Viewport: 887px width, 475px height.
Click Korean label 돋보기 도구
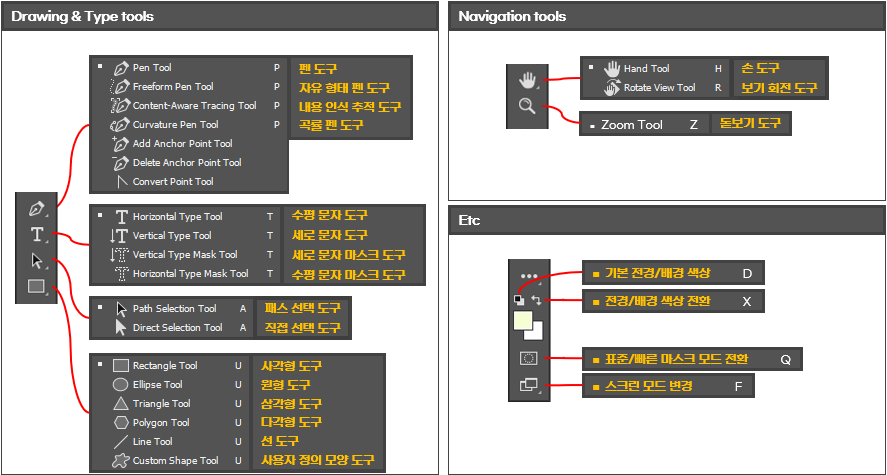coord(751,123)
